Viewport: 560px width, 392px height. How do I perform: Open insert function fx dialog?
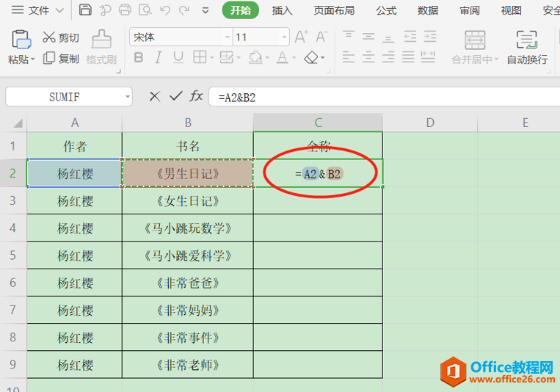tap(196, 95)
